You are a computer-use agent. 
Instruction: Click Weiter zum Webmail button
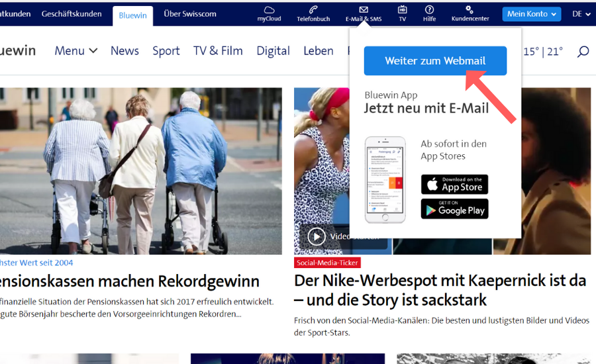(x=435, y=61)
